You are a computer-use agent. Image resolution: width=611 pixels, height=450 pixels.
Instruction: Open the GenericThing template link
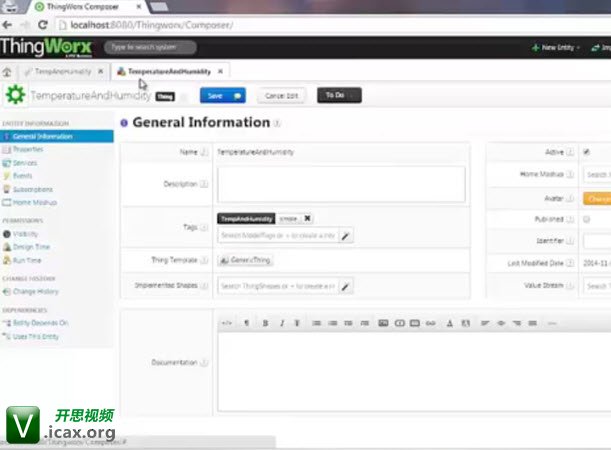pyautogui.click(x=245, y=260)
